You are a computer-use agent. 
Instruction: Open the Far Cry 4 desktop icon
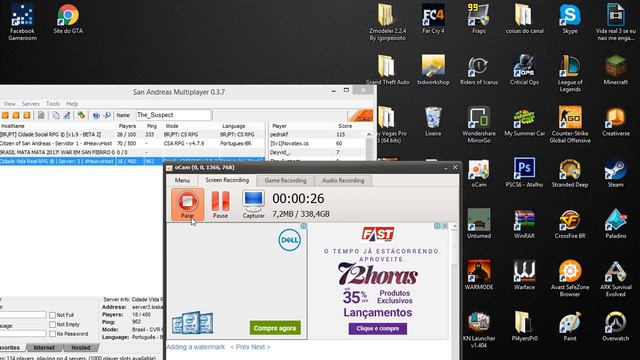click(x=433, y=19)
